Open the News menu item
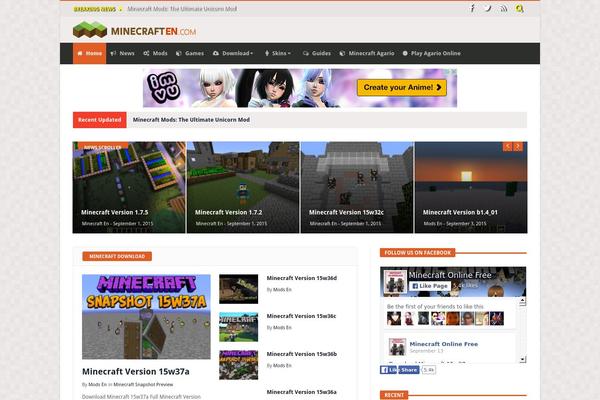Screen dimensions: 600x400 (122, 53)
